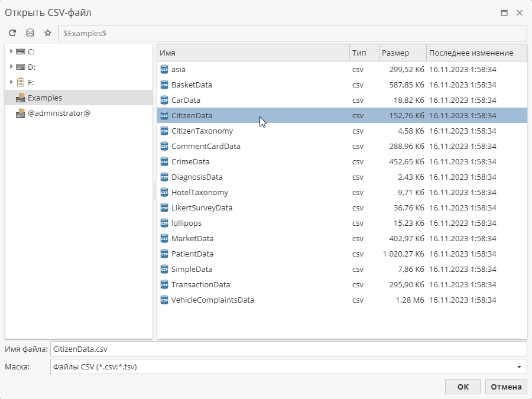This screenshot has height=399, width=532.
Task: Click the size value 7,86 Кб
Action: tap(411, 269)
